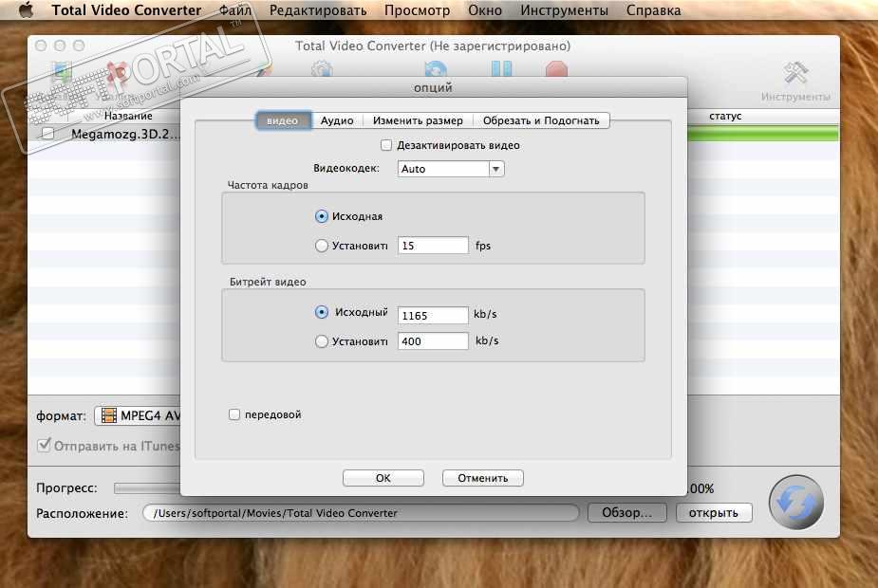Click the gear settings toolbar icon
Viewport: 878px width, 588px height.
[x=322, y=69]
